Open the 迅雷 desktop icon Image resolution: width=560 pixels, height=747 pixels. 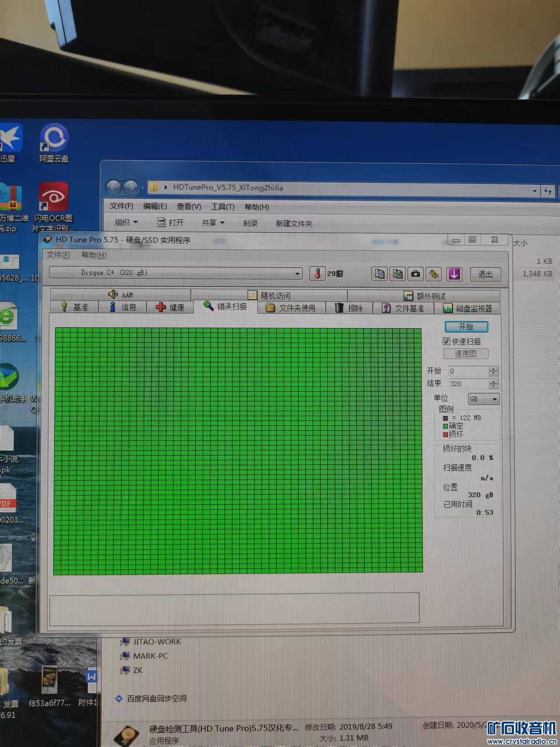click(x=10, y=143)
